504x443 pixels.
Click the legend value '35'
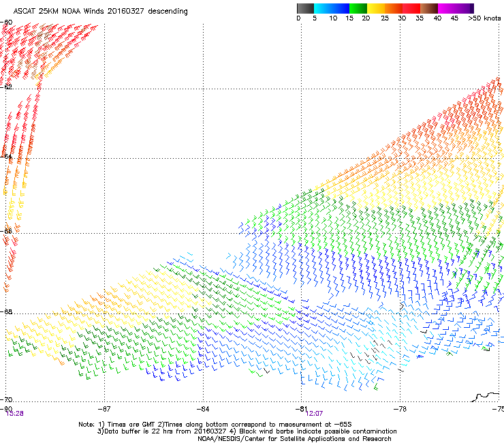[420, 18]
